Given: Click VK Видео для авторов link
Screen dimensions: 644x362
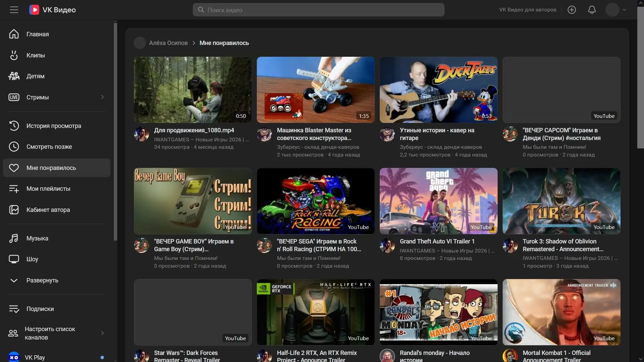Looking at the screenshot, I should (527, 10).
